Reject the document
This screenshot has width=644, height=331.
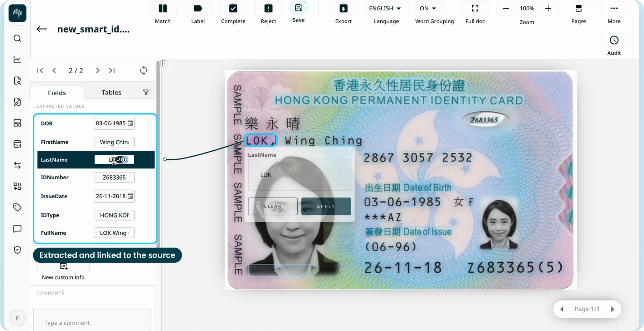[x=268, y=9]
